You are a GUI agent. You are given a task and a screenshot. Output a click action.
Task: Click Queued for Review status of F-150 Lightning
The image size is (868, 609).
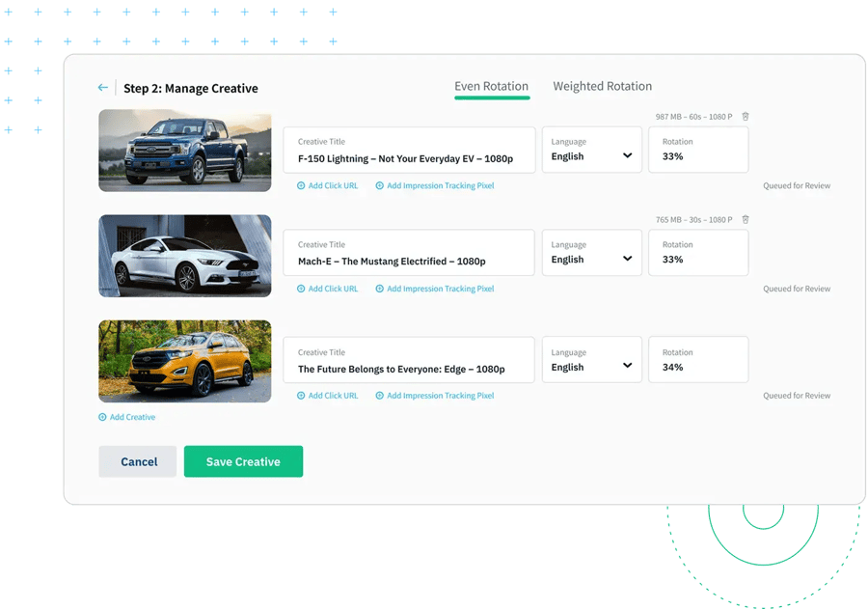pos(797,185)
